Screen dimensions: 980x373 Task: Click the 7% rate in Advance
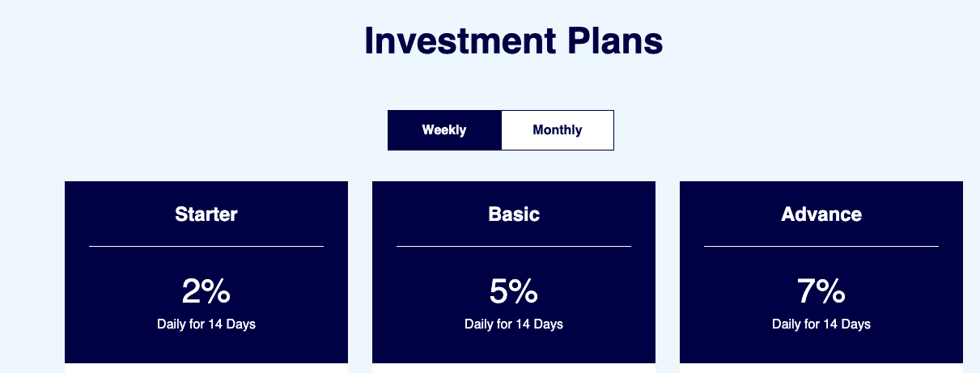821,291
